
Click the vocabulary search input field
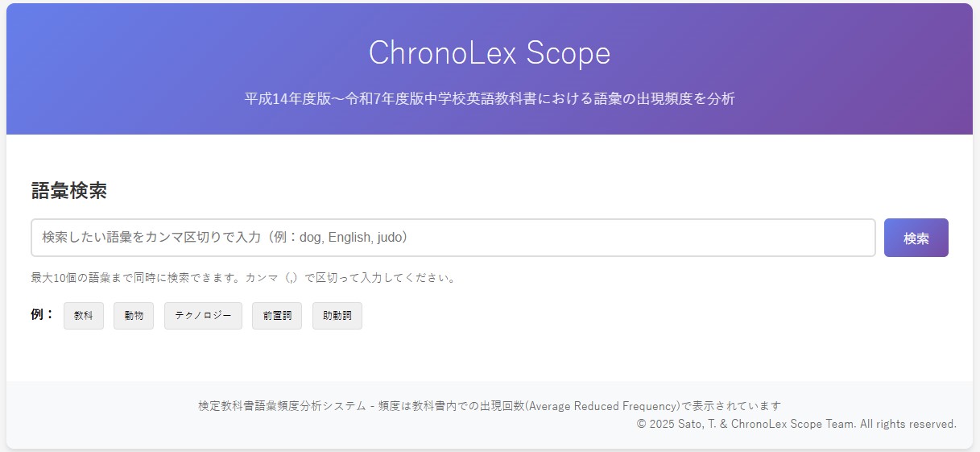[x=453, y=238]
